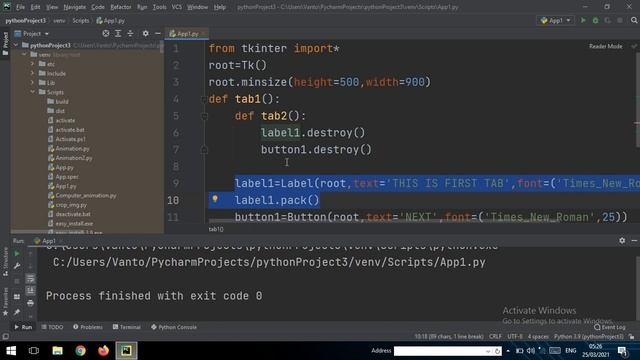This screenshot has width=640, height=360.
Task: Hide the Project panel with minus icon
Action: (x=158, y=33)
